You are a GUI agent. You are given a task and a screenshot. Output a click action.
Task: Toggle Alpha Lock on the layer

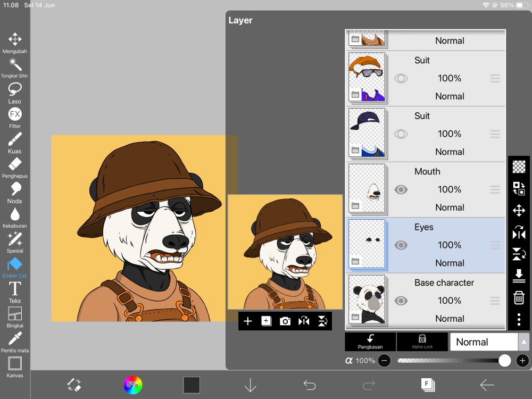click(x=422, y=342)
